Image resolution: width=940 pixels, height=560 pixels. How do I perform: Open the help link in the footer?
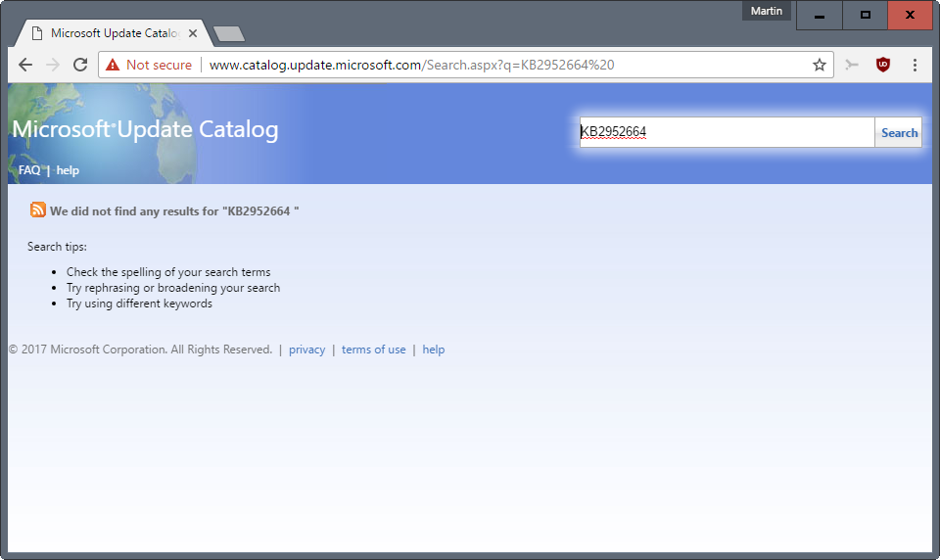(434, 350)
